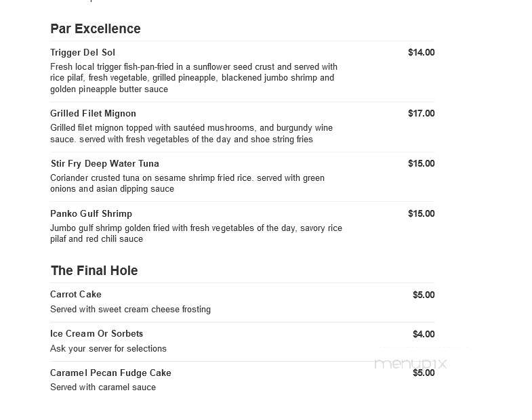Screen dimensions: 532x420
Task: Click the Panko Gulf Shrimp $15.00 price
Action: pyautogui.click(x=421, y=213)
